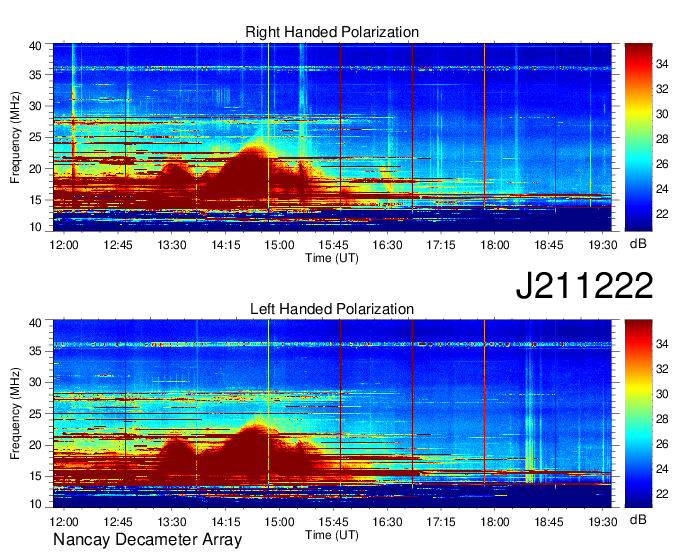680x552 pixels.
Task: Click the "15:00" tick of Right Handed plot
Action: click(x=279, y=245)
